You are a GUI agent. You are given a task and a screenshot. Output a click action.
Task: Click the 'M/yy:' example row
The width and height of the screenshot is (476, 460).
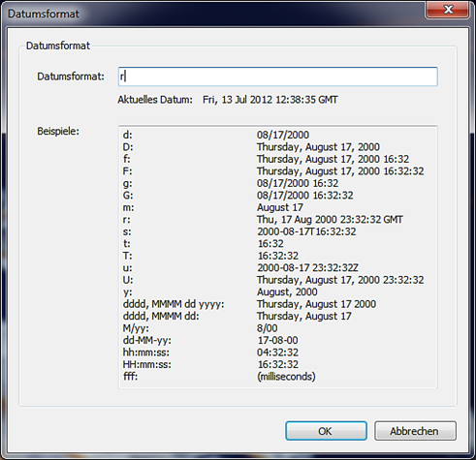pos(200,328)
